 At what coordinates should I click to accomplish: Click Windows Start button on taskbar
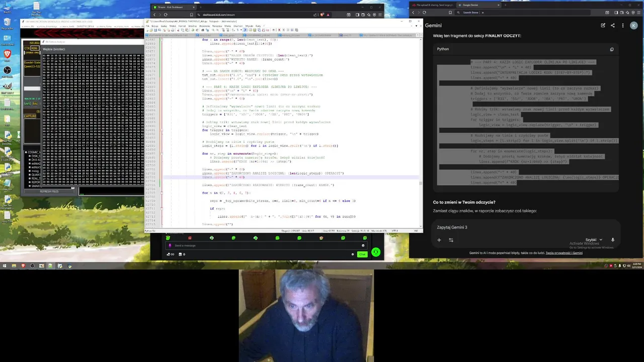(x=5, y=266)
